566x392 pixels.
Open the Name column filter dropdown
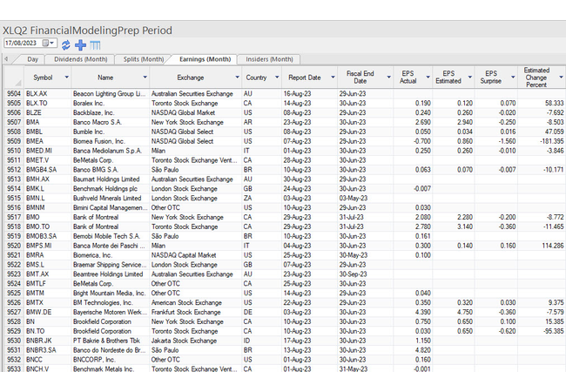coord(145,78)
